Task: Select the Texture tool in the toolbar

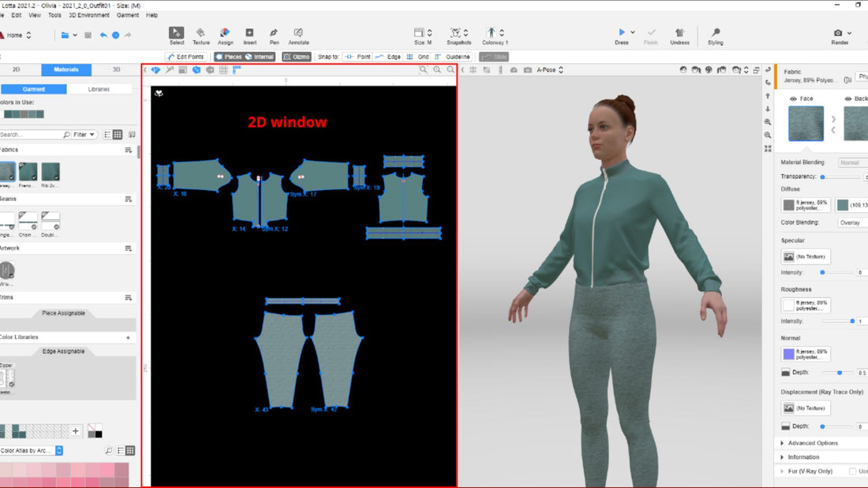Action: coord(201,33)
